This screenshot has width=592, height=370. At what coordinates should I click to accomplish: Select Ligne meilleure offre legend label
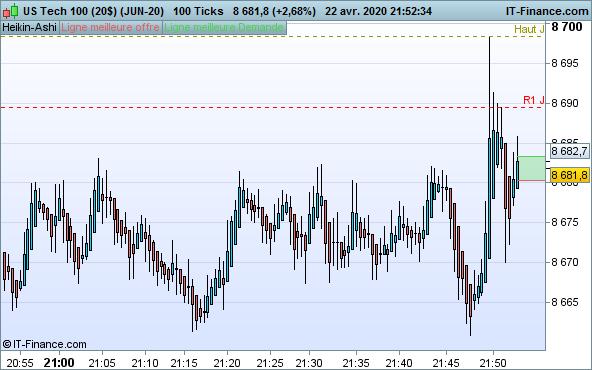110,28
